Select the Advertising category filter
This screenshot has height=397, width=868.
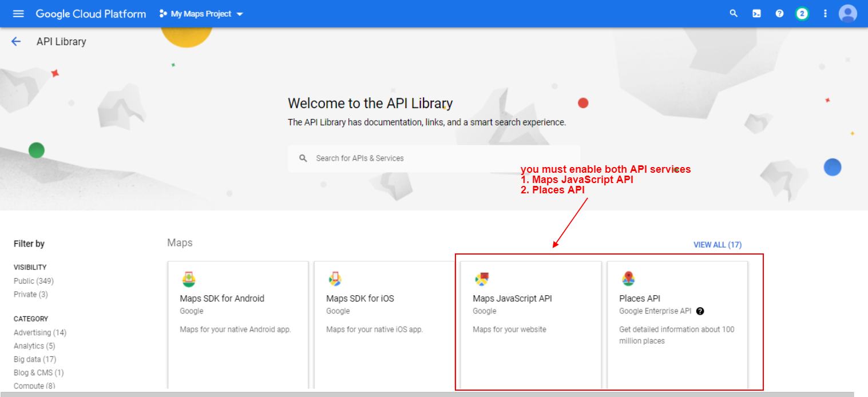39,332
